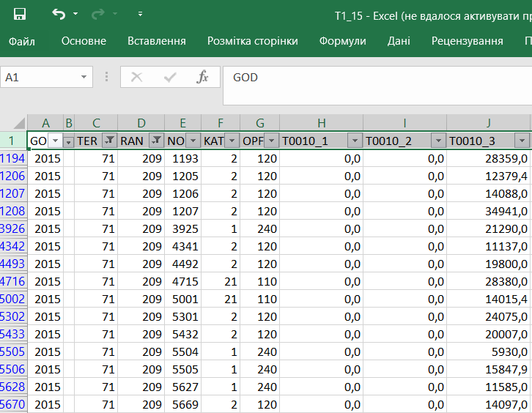
Task: Click cell with value 5930,0
Action: 488,351
